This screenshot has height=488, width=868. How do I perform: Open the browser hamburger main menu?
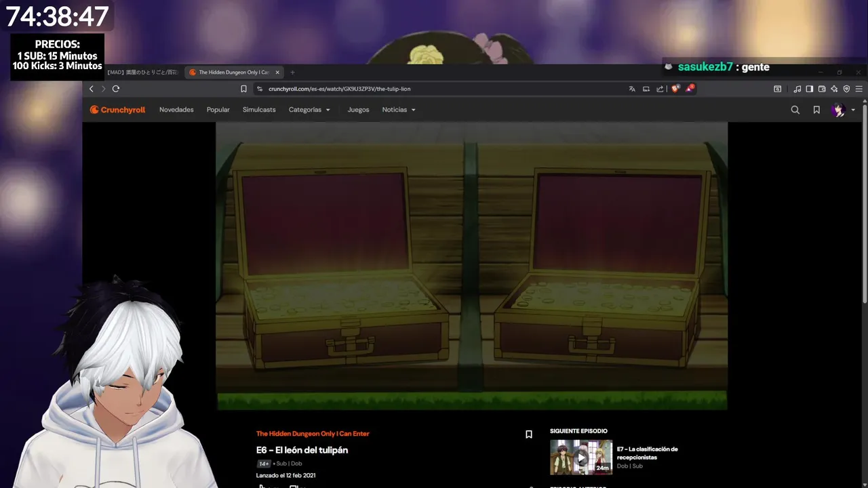(x=859, y=89)
